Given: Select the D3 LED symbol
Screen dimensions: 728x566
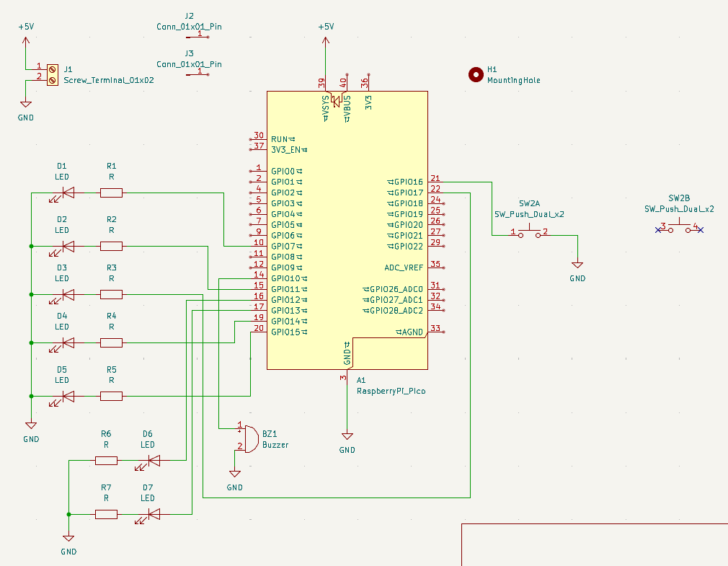Looking at the screenshot, I should (68, 295).
